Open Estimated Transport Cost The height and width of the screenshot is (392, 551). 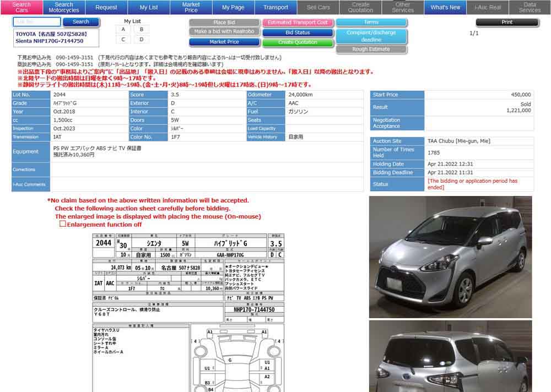[298, 23]
